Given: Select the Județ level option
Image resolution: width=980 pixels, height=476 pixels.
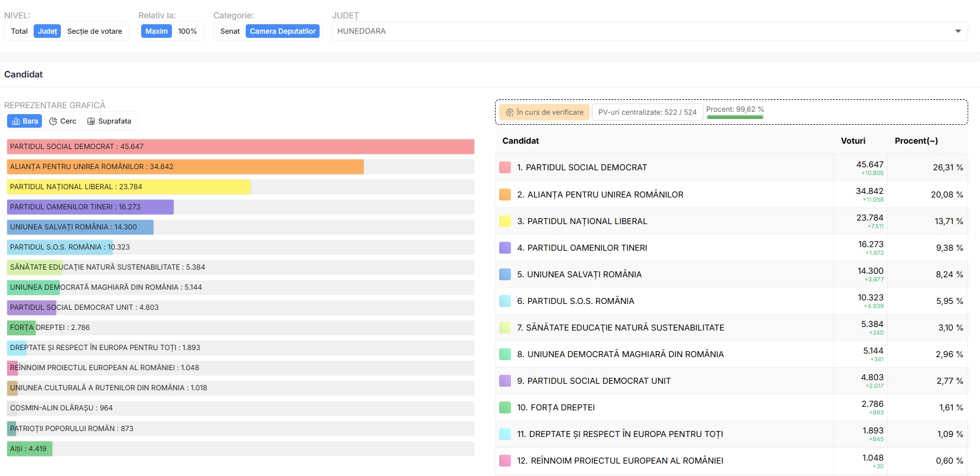Looking at the screenshot, I should [47, 31].
